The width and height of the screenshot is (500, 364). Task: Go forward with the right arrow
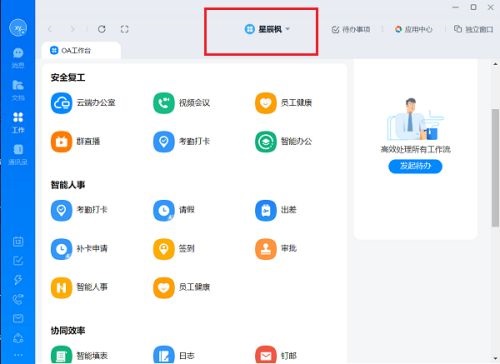coord(72,29)
